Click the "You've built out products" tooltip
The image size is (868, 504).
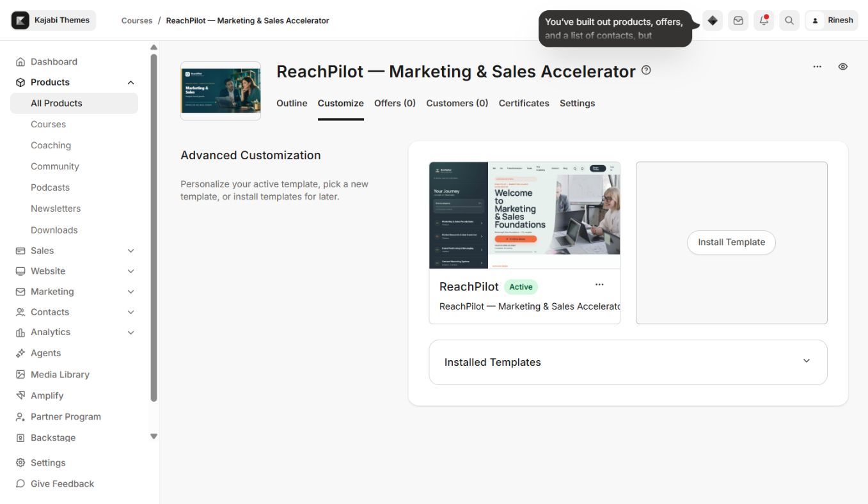615,29
